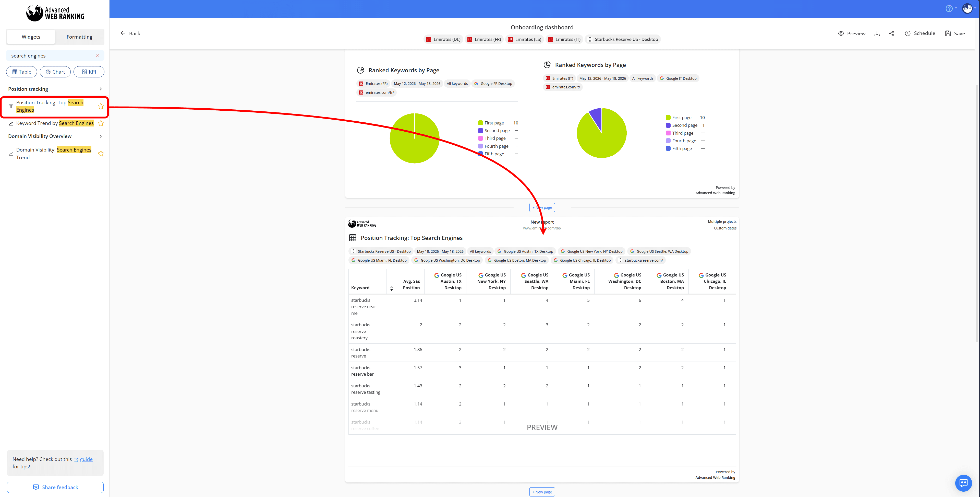980x497 pixels.
Task: Click the AWR logo in the report page header
Action: (362, 224)
